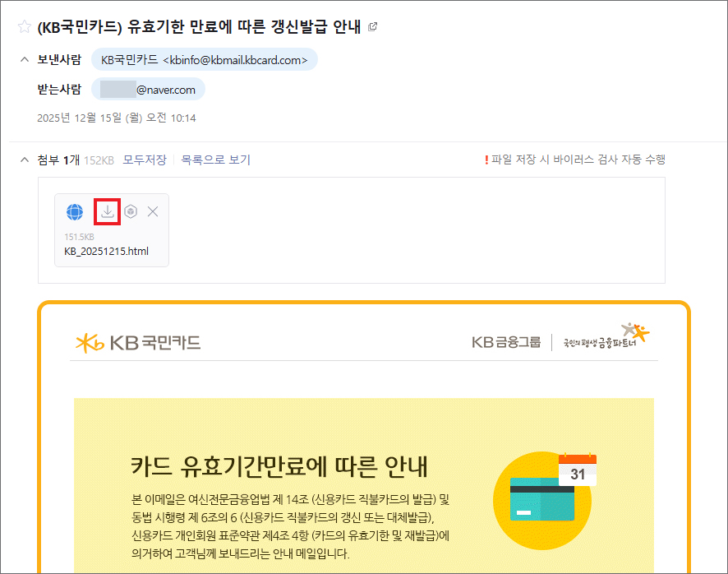Click the red virus scan warning icon
This screenshot has height=574, width=728.
486,160
